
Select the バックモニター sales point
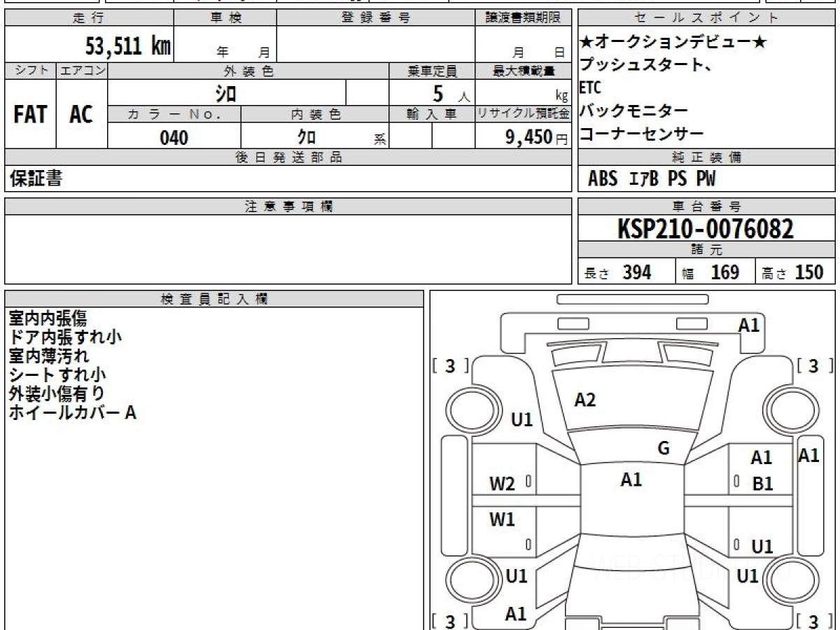[x=633, y=111]
